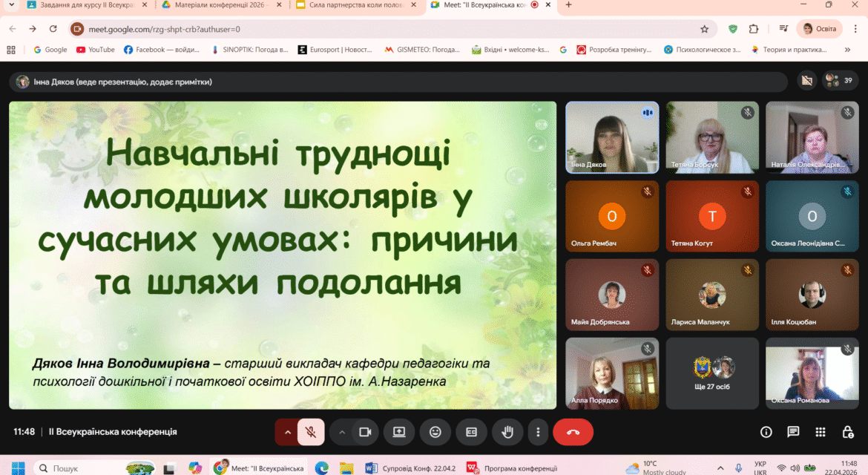Image resolution: width=868 pixels, height=475 pixels.
Task: Click the red leave call button
Action: 573,433
